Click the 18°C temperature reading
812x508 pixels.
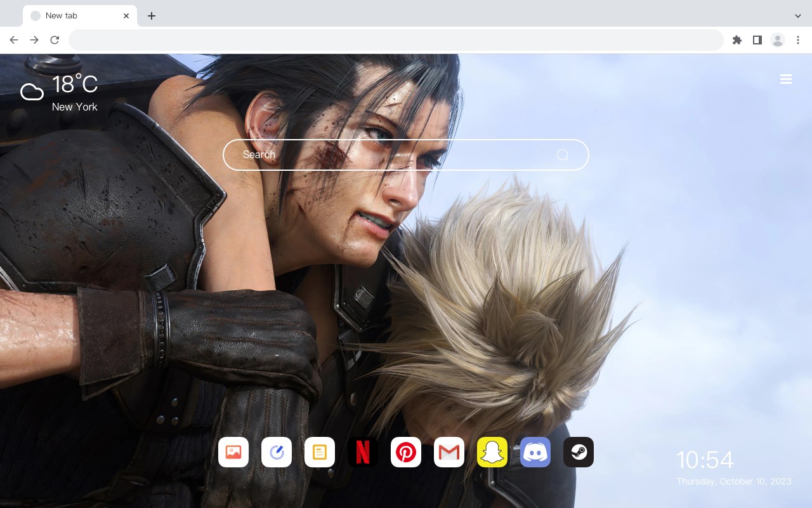click(x=75, y=85)
